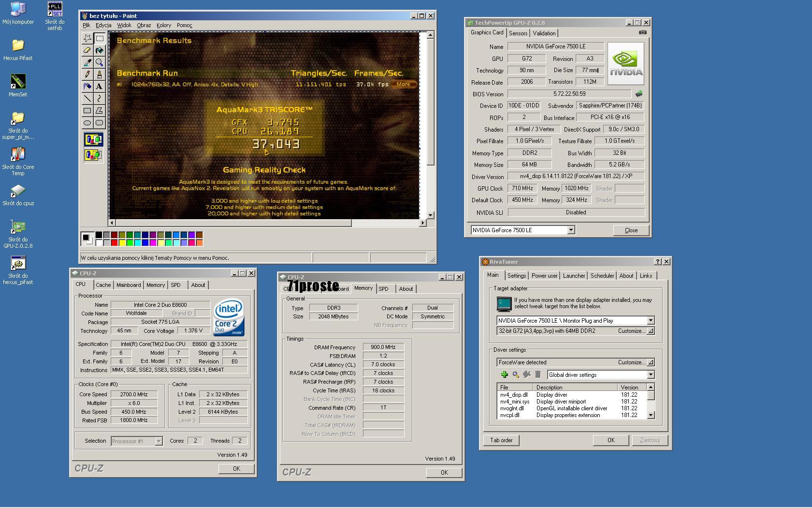Viewport: 812px width, 508px height.
Task: Open the Skrót do cpuz shortcut
Action: (x=18, y=195)
